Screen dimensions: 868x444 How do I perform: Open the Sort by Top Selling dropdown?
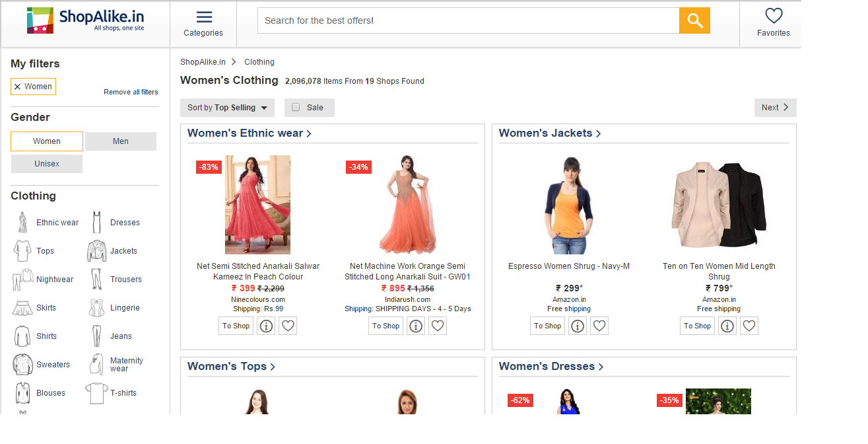(x=227, y=107)
